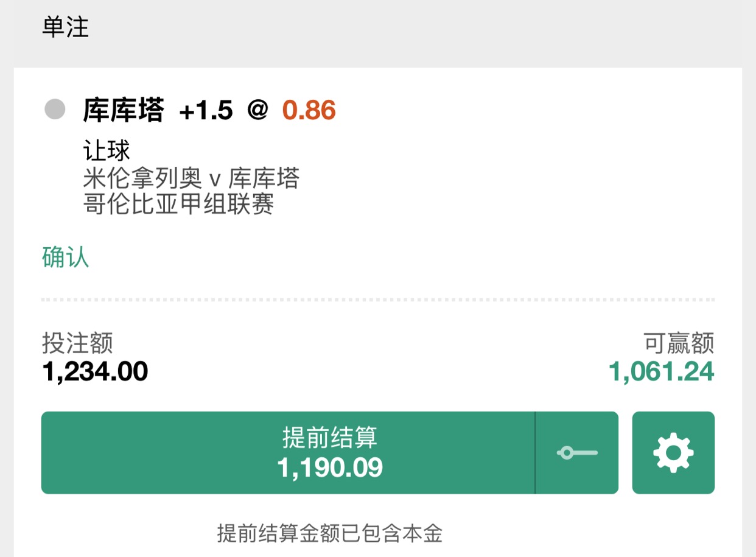Click the 1,190.09 cash out value
The width and height of the screenshot is (756, 557).
click(330, 468)
